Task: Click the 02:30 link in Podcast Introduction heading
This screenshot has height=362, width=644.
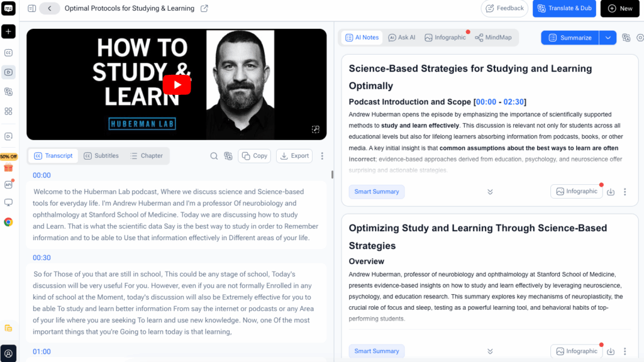Action: [x=513, y=102]
